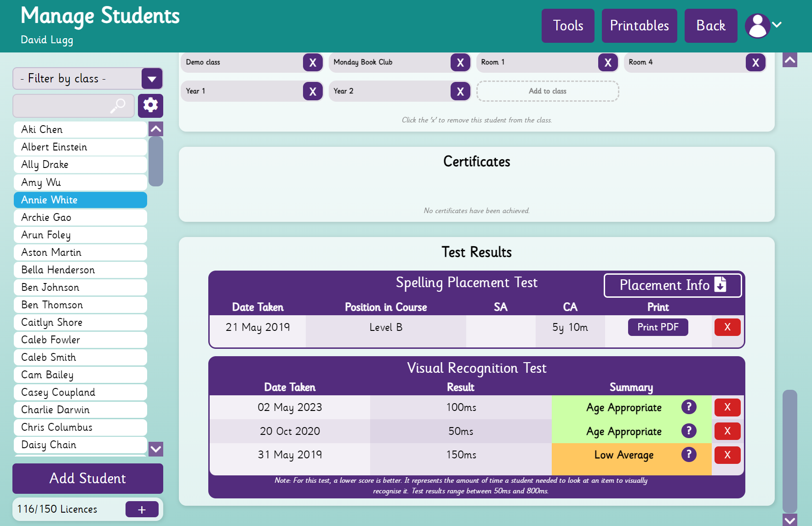Add more licences with plus button
Image resolution: width=812 pixels, height=526 pixels.
click(x=142, y=509)
